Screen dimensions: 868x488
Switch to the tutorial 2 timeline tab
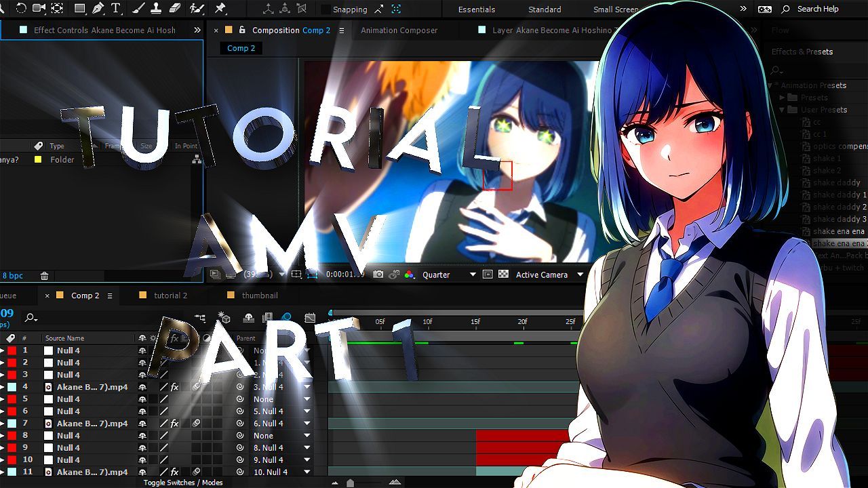point(170,296)
